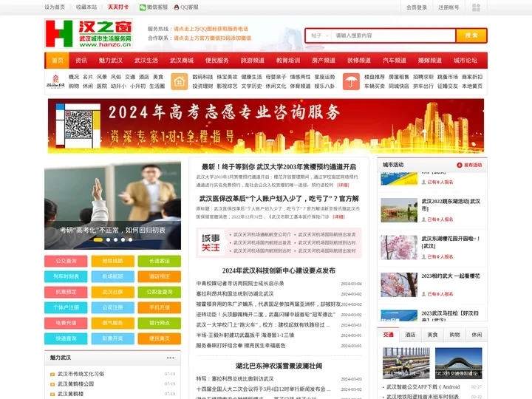Image resolution: width=532 pixels, height=399 pixels.
Task: Click the 列车时刻表 button
Action: [x=66, y=276]
